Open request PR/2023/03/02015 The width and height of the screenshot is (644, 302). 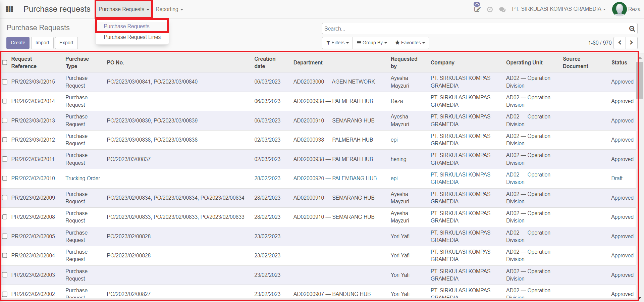(x=33, y=82)
